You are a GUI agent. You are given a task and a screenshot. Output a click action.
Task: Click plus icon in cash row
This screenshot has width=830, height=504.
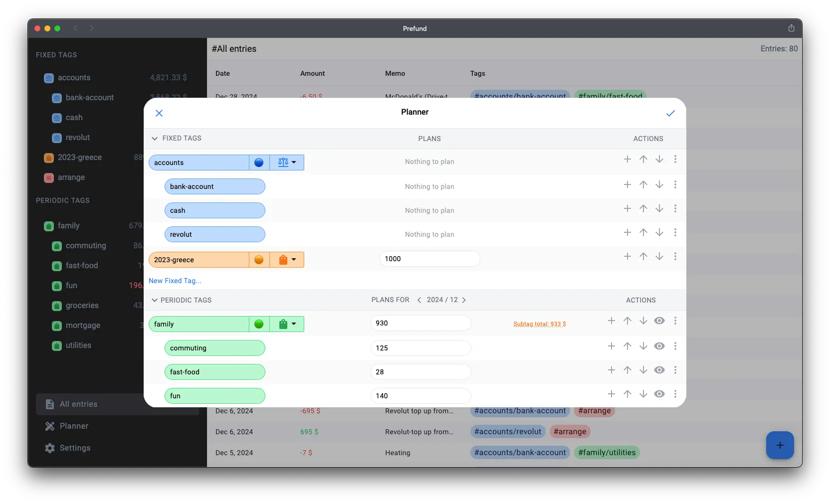pyautogui.click(x=627, y=208)
